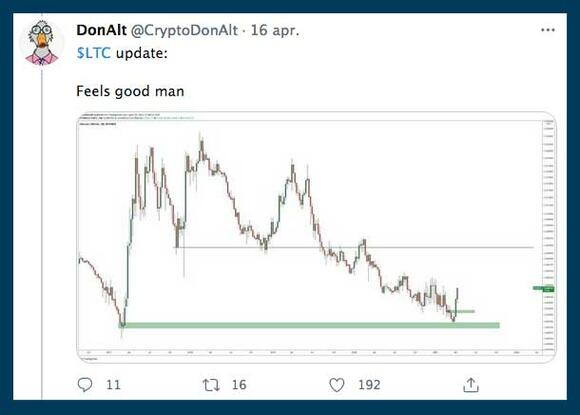Click the 16 apr. tweet timestamp

click(x=275, y=30)
